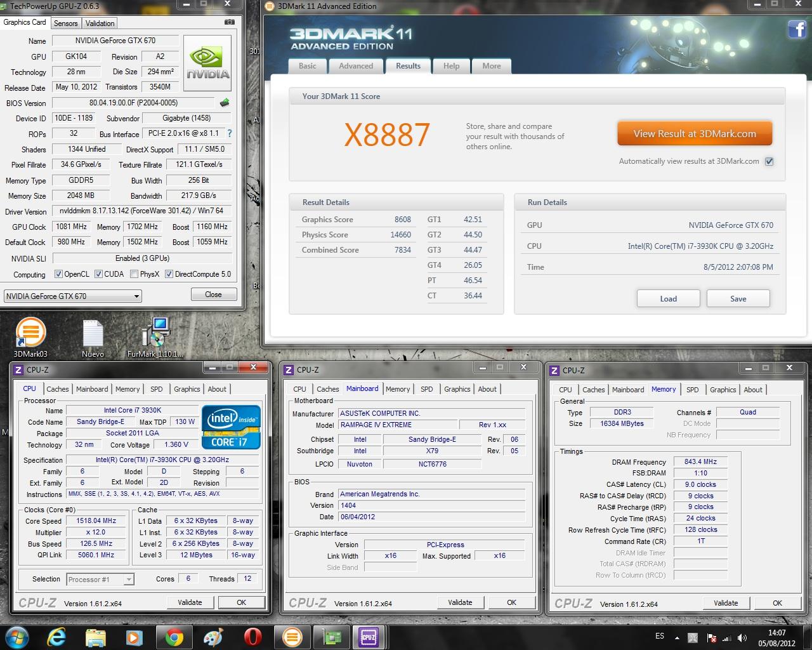Expand the NVIDIA GeForce GTX 670 GPU dropdown
The image size is (812, 650).
click(x=136, y=296)
